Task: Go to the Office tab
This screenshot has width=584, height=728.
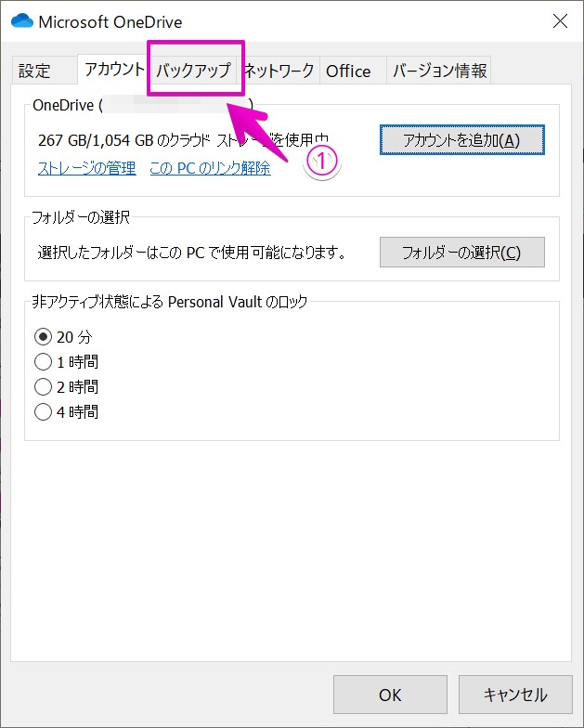Action: [353, 71]
